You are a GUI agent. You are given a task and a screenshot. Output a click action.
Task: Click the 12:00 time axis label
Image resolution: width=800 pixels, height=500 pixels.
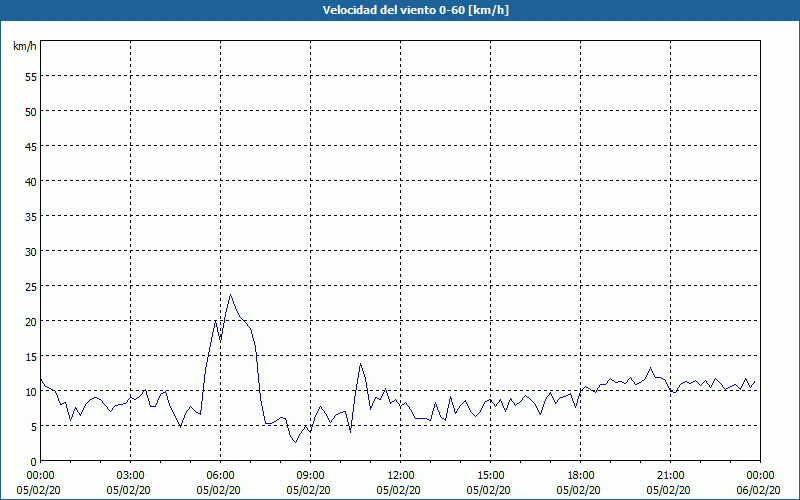point(401,476)
